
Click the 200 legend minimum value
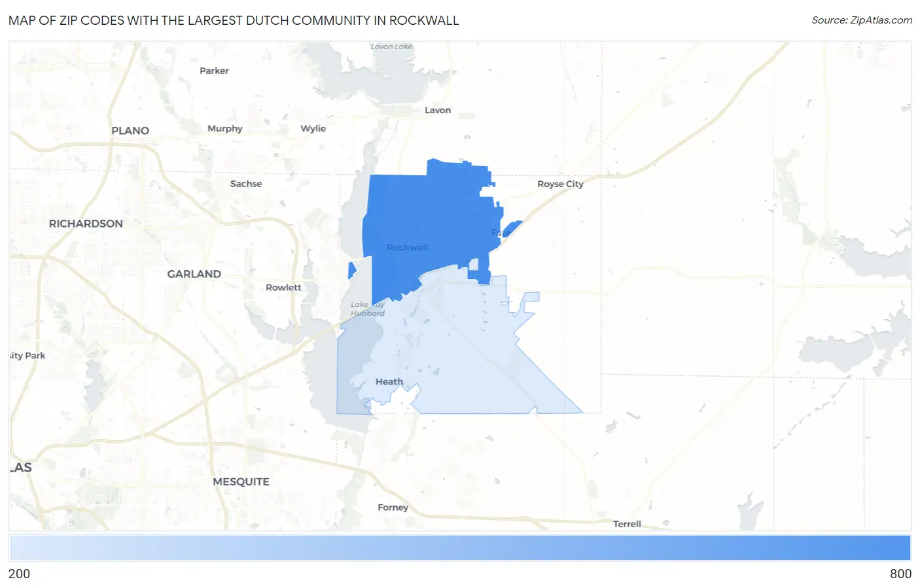[x=19, y=574]
